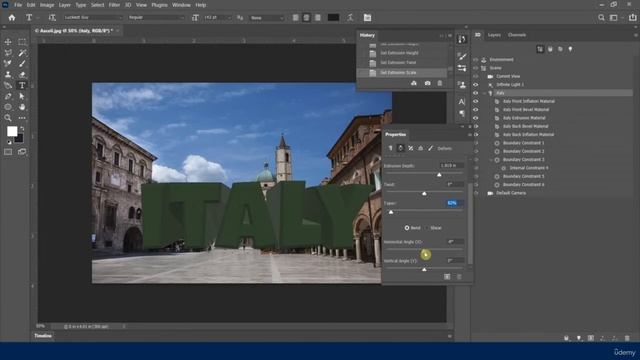Click the Taper slider handle
The height and width of the screenshot is (360, 640).
391,212
